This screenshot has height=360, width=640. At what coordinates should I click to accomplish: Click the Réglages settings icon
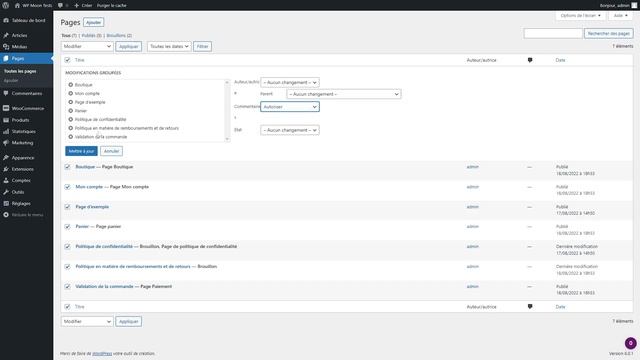(x=6, y=203)
